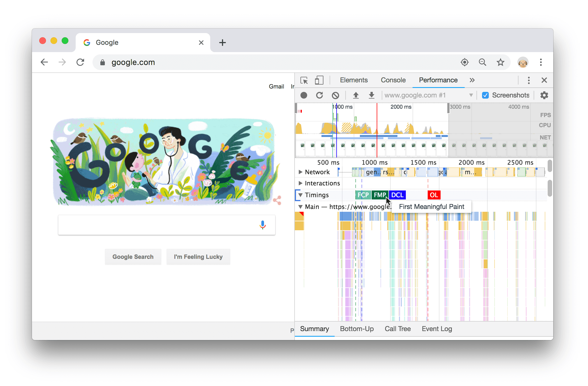Image resolution: width=588 pixels, height=386 pixels.
Task: Click the I'm Feeling Lucky button
Action: (198, 257)
